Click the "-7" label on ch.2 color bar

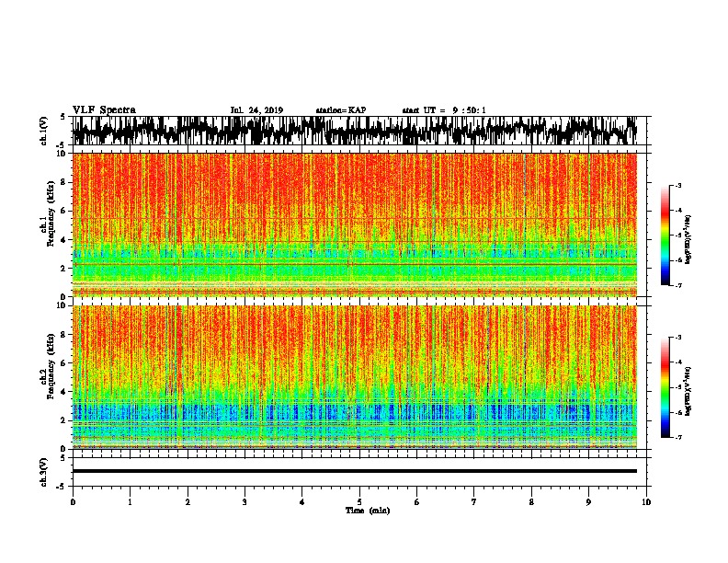pos(678,438)
